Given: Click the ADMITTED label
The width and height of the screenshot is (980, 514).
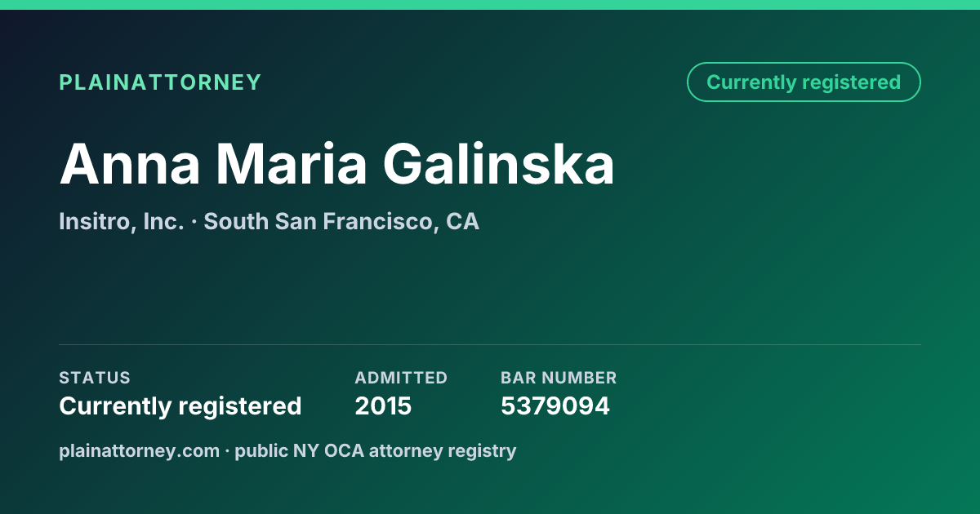Looking at the screenshot, I should [x=401, y=378].
